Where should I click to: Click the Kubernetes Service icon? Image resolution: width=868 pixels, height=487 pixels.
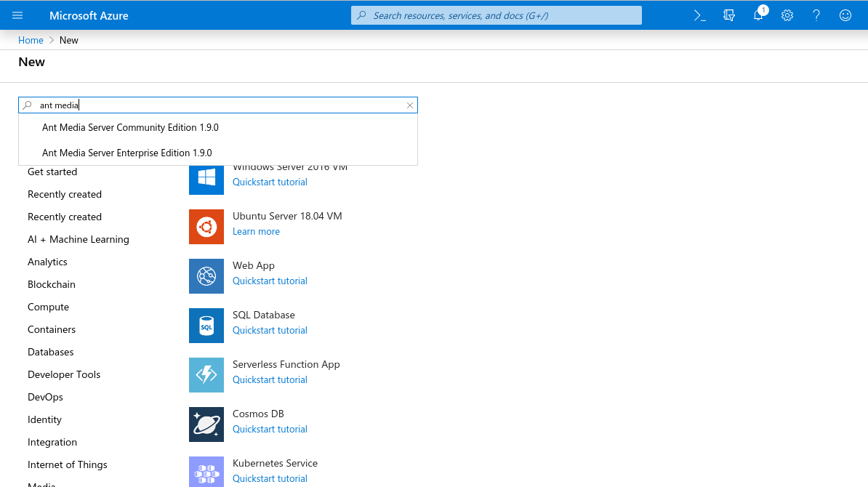[x=206, y=472]
